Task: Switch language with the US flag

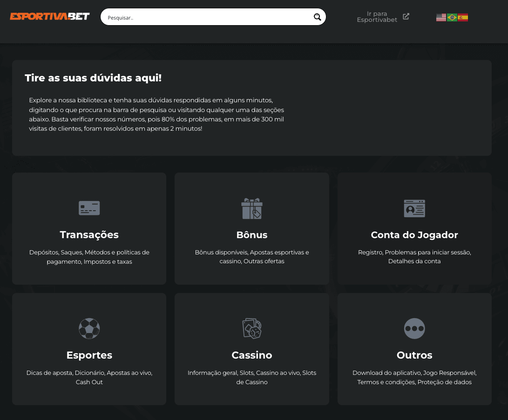Action: [441, 18]
